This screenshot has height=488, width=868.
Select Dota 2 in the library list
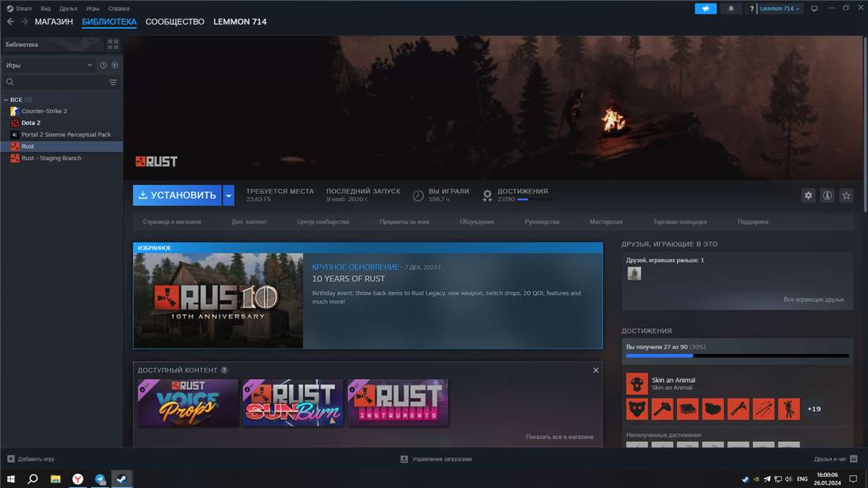pos(30,122)
